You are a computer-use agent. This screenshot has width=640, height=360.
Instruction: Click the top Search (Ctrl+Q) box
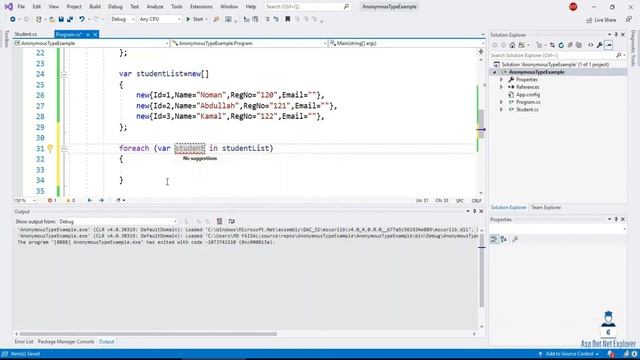pyautogui.click(x=307, y=7)
